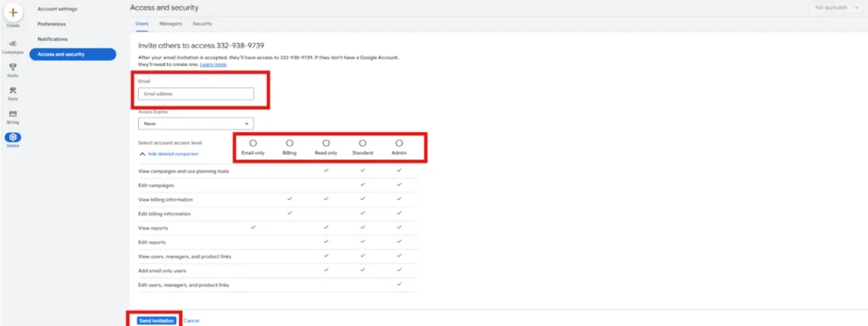Open the Access Expires dropdown

196,124
